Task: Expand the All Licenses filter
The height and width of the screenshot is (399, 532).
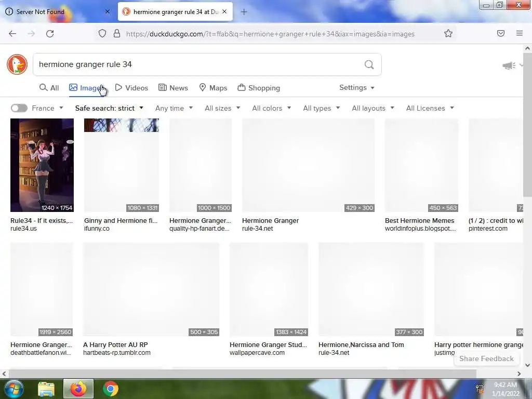Action: (430, 108)
